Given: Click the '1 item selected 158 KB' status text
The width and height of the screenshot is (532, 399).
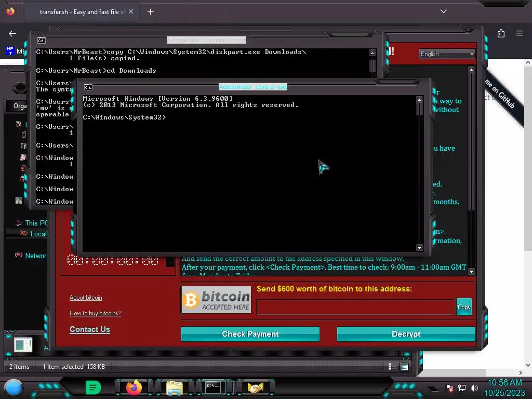Looking at the screenshot, I should pos(74,366).
